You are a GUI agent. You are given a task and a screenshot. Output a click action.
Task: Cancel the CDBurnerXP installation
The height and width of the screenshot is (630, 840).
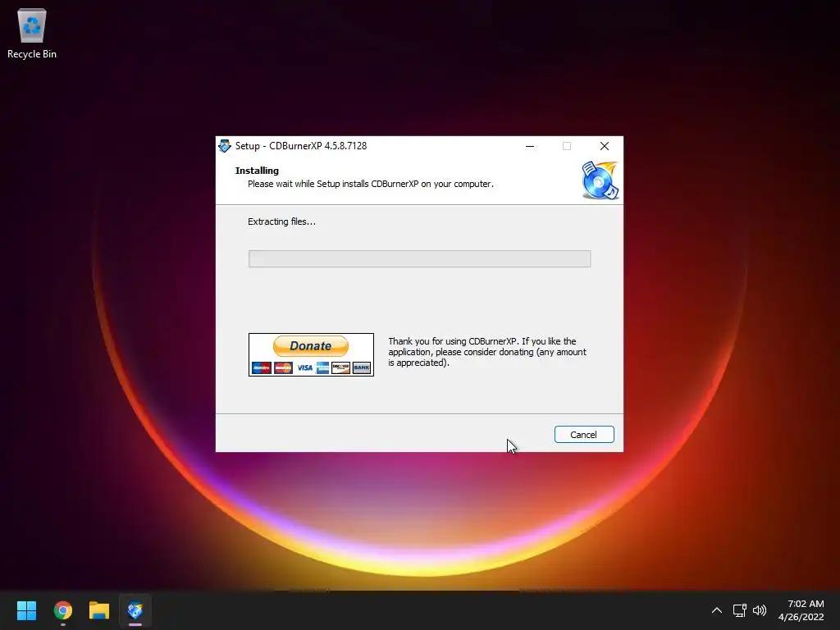pyautogui.click(x=584, y=435)
